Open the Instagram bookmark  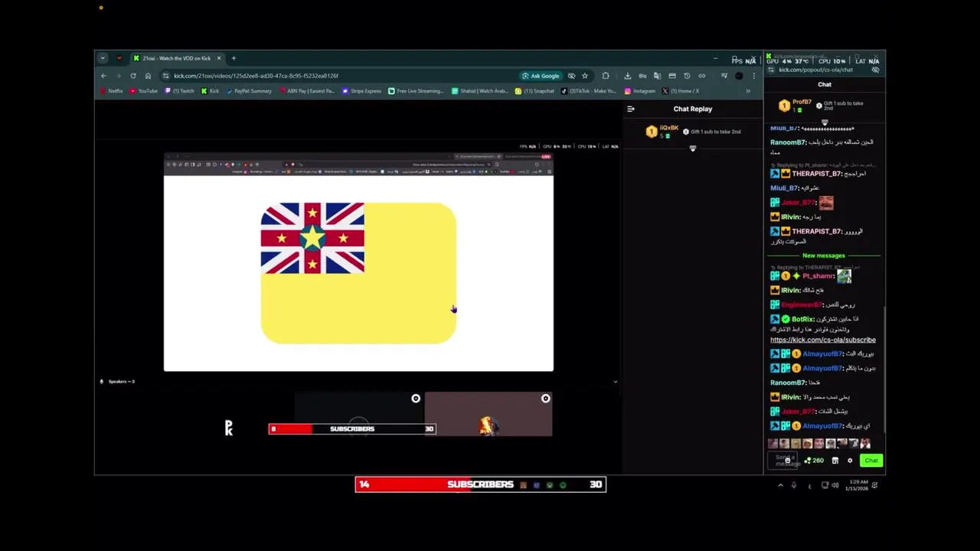tap(640, 91)
